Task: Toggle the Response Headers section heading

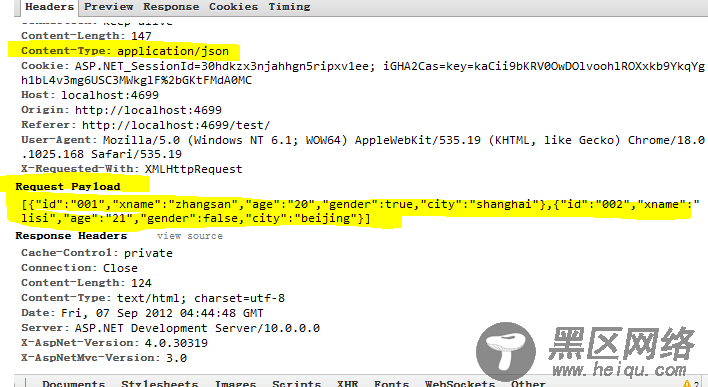Action: tap(71, 236)
